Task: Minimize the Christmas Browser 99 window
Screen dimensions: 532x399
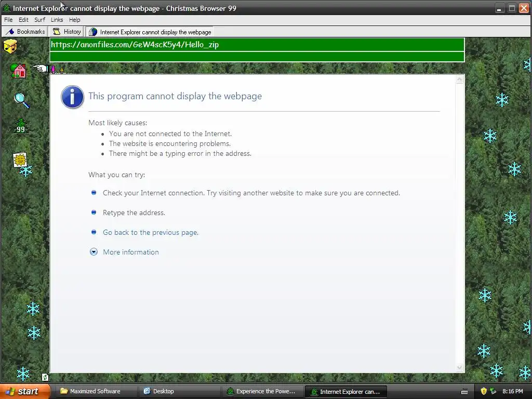Action: [499, 8]
